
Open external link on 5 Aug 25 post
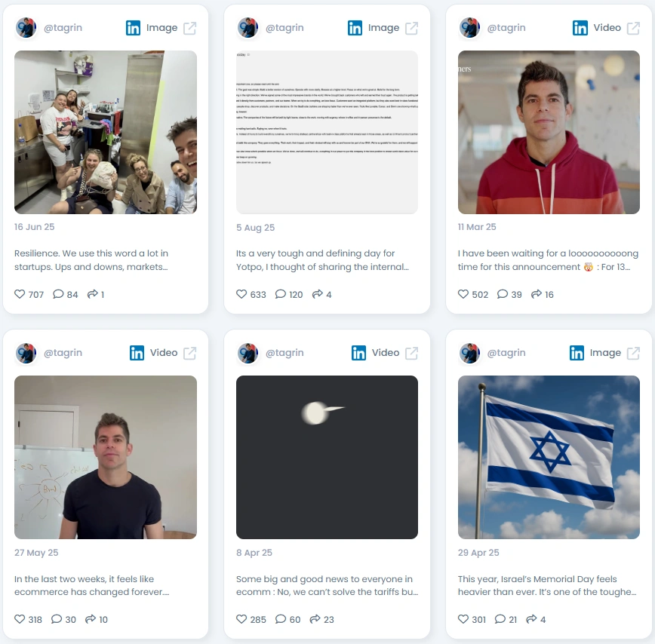[411, 29]
